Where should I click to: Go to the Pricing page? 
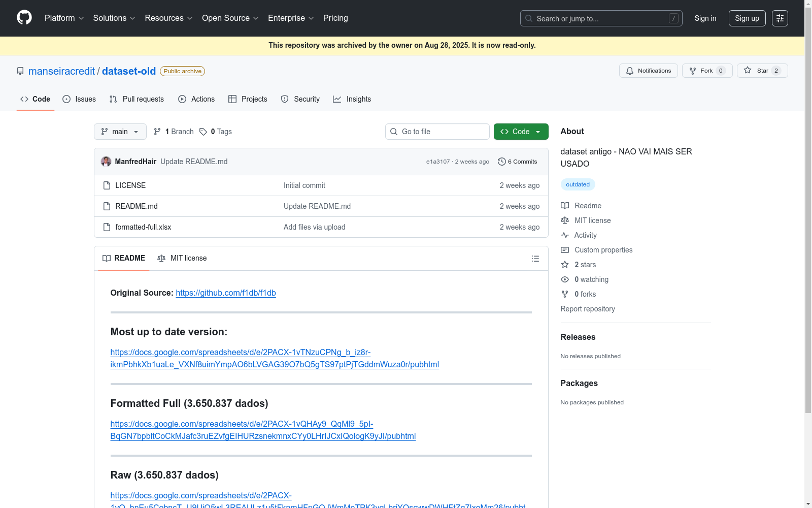pyautogui.click(x=335, y=18)
